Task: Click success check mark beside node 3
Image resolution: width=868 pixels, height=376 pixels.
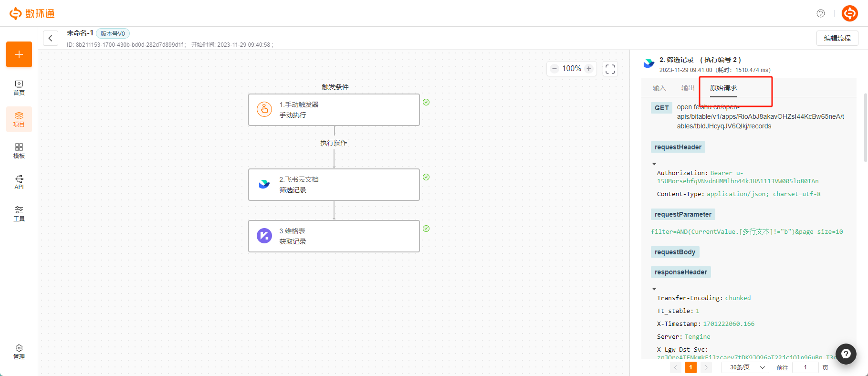Action: (x=426, y=229)
